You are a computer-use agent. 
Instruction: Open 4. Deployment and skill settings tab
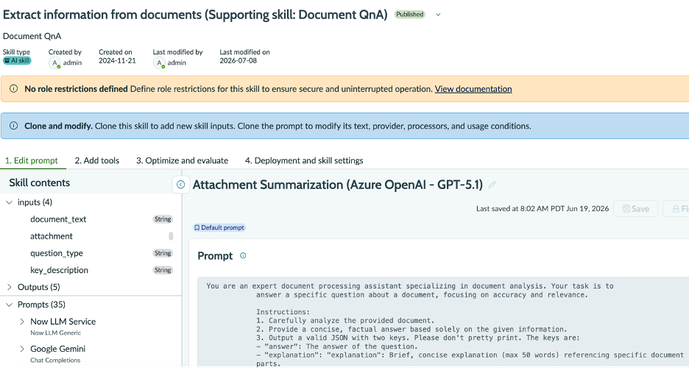(304, 160)
